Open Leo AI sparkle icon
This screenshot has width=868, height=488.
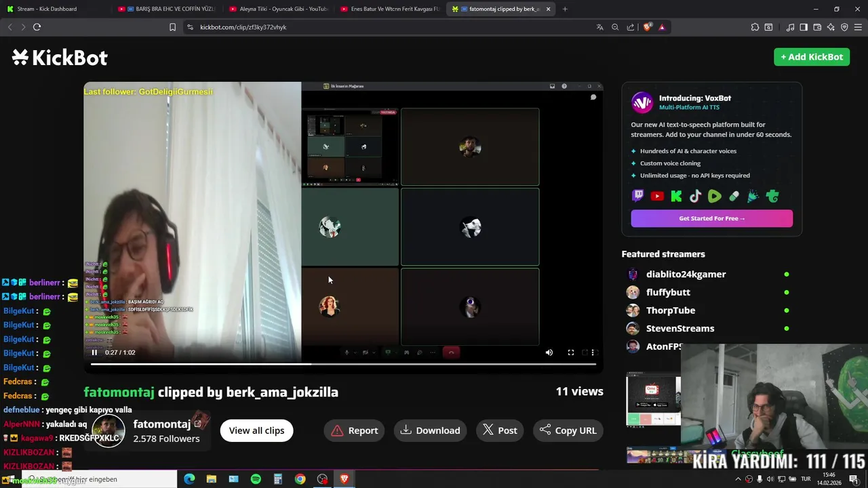pyautogui.click(x=831, y=27)
